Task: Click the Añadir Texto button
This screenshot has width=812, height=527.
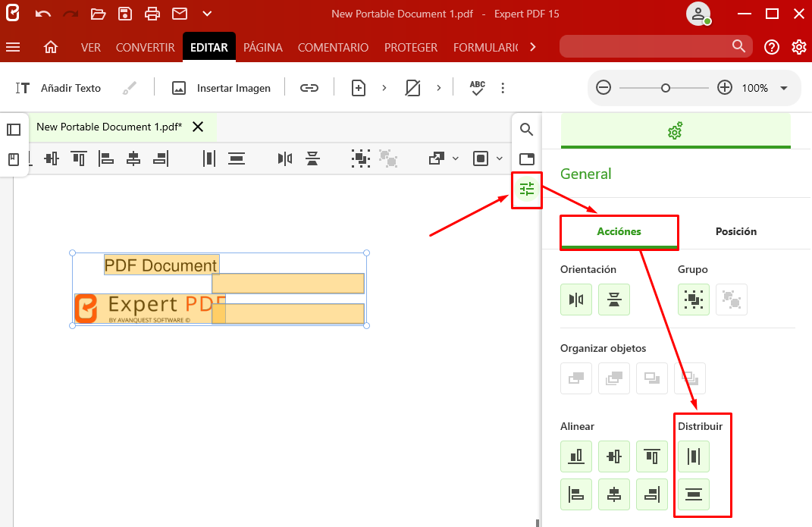Action: pos(58,88)
